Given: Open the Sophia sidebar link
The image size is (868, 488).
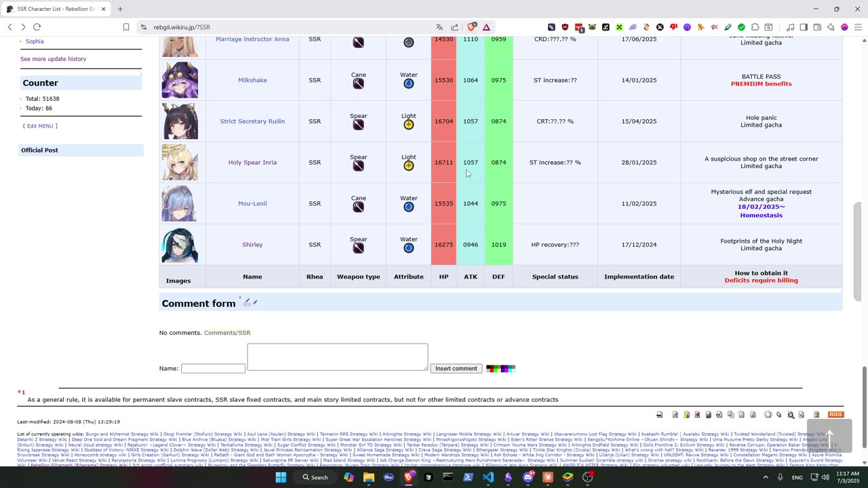Looking at the screenshot, I should click(x=35, y=41).
